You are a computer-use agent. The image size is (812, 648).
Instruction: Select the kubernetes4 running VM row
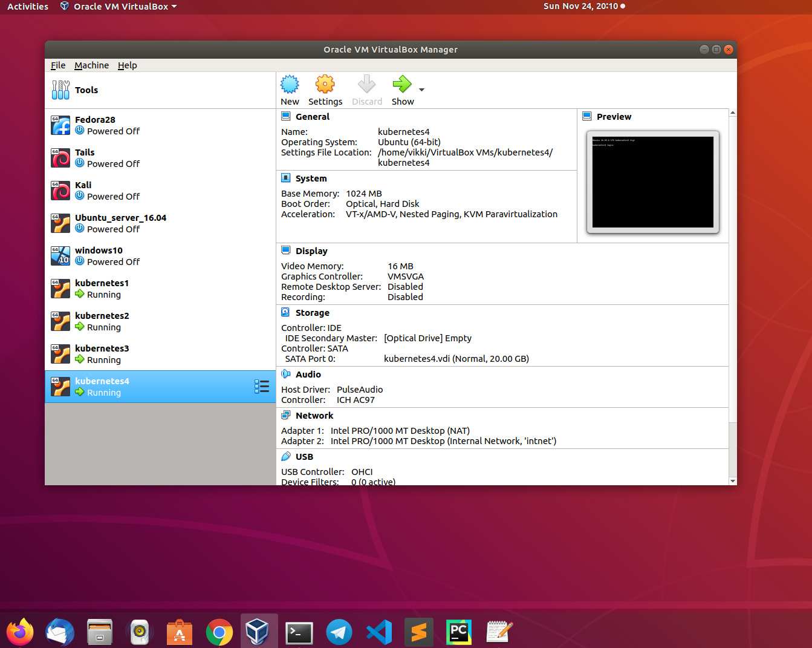[160, 387]
